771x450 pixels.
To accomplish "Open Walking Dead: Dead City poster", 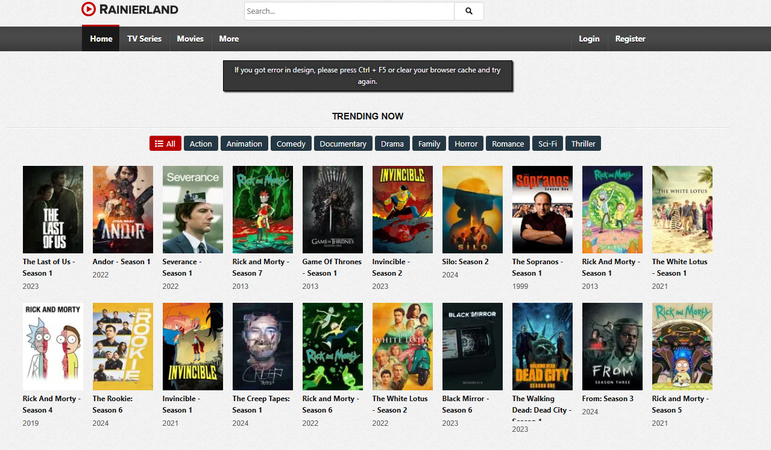I will (x=542, y=346).
